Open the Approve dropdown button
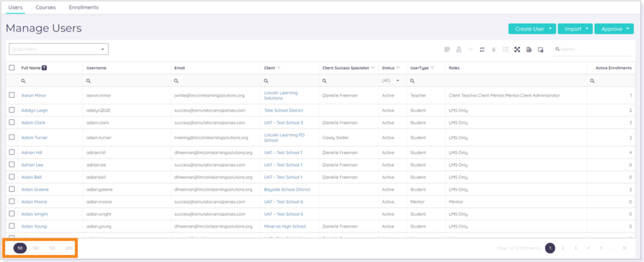644x262 pixels. (x=614, y=29)
